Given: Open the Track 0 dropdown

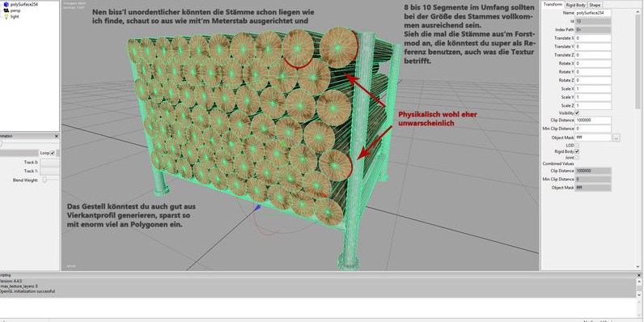Looking at the screenshot, I should [49, 163].
